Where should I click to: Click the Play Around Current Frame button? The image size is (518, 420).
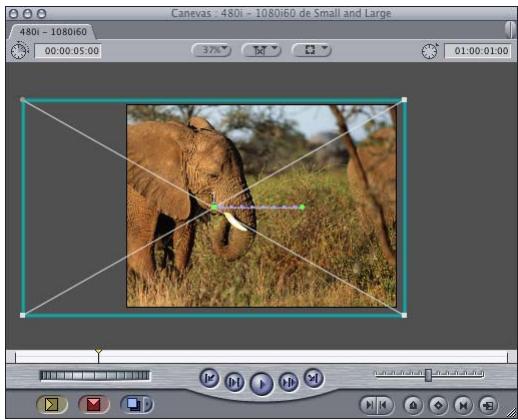pos(289,382)
